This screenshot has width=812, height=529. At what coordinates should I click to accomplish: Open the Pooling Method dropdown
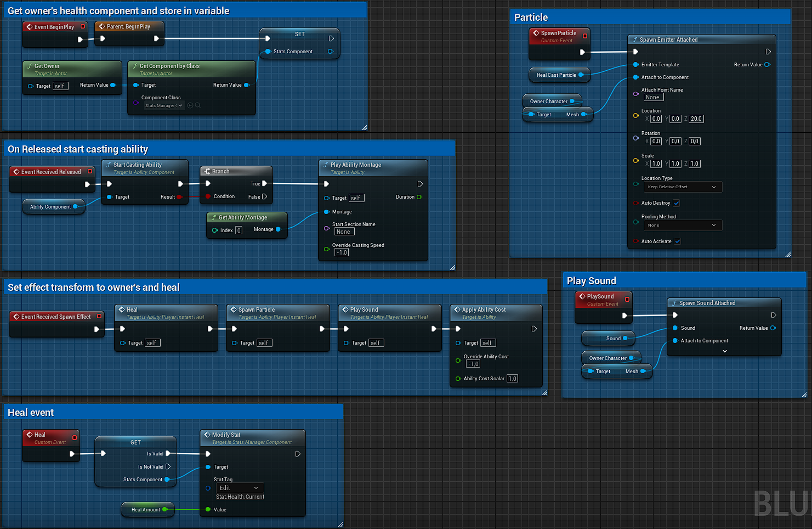[682, 226]
